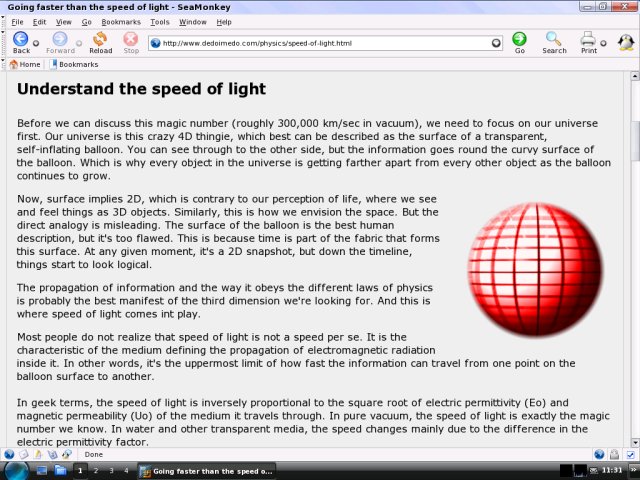Click the red Stop icon
This screenshot has width=640, height=480.
(x=131, y=39)
